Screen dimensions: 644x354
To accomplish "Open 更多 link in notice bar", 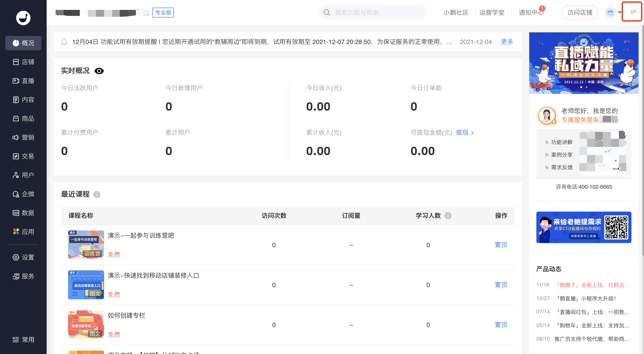I will [x=507, y=42].
